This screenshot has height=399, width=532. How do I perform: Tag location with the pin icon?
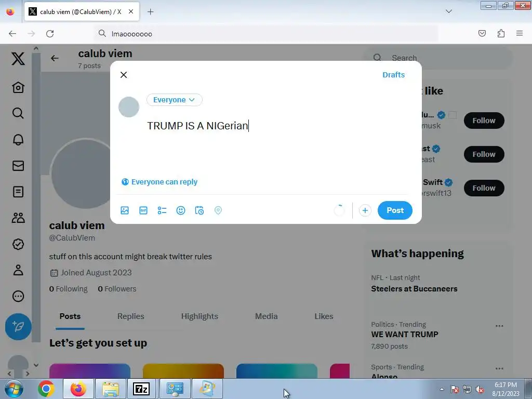tap(218, 210)
